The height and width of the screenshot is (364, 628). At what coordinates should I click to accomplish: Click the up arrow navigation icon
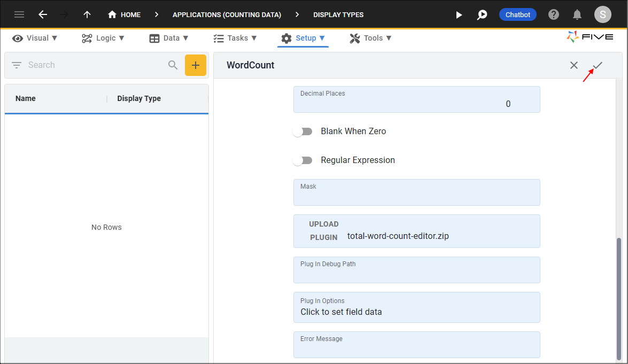coord(87,14)
